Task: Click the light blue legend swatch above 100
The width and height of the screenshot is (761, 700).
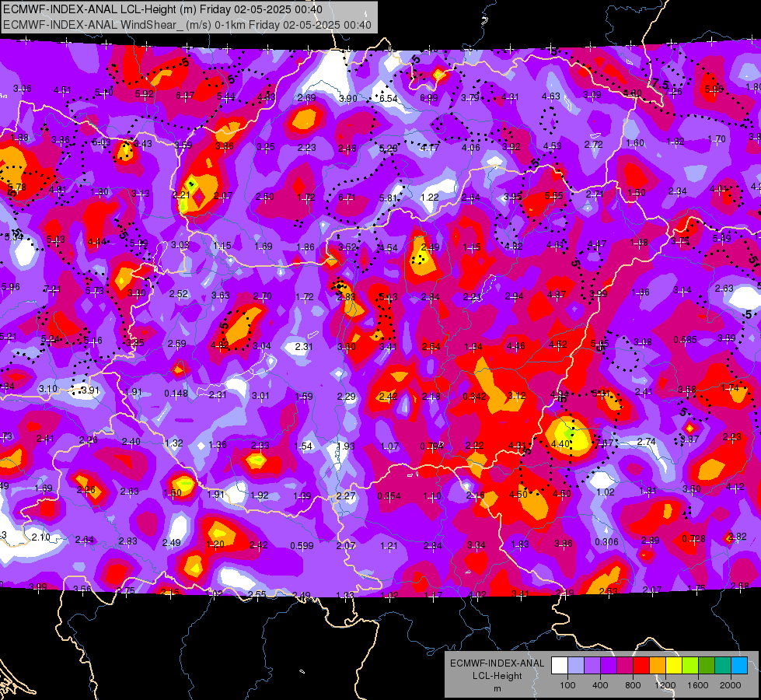Action: (x=575, y=665)
